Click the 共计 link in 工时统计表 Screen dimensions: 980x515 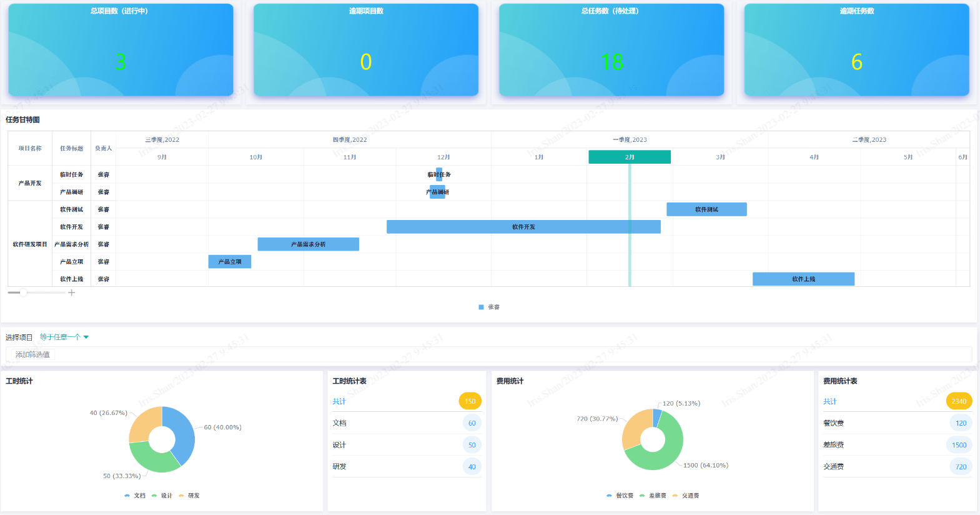[x=339, y=401]
